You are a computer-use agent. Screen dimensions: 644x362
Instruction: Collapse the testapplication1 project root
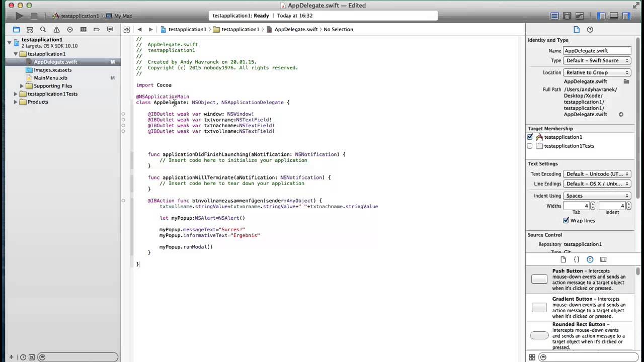tap(9, 43)
